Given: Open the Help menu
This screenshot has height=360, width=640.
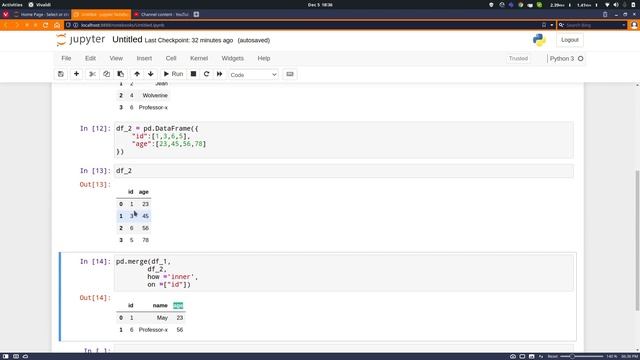Looking at the screenshot, I should 264,58.
